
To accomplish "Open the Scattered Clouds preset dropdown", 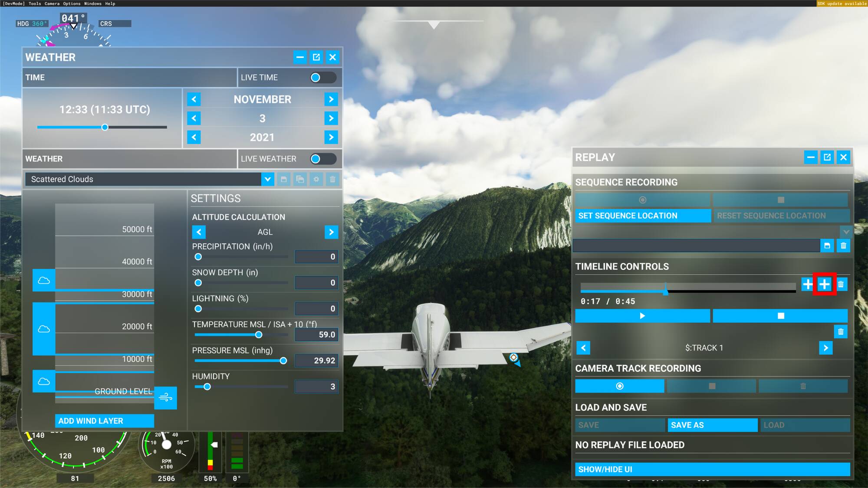I will click(x=267, y=179).
